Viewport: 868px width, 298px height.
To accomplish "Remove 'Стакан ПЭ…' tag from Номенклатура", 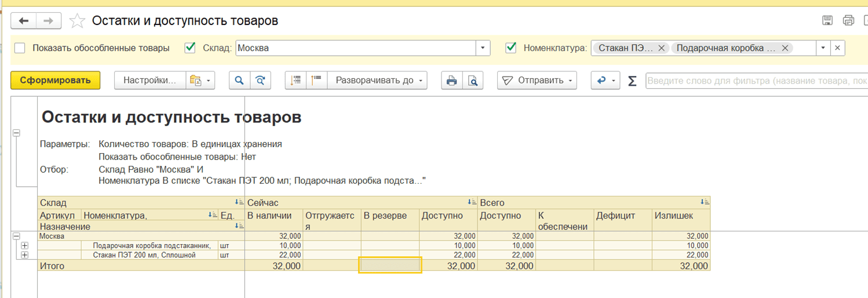I will tap(661, 48).
